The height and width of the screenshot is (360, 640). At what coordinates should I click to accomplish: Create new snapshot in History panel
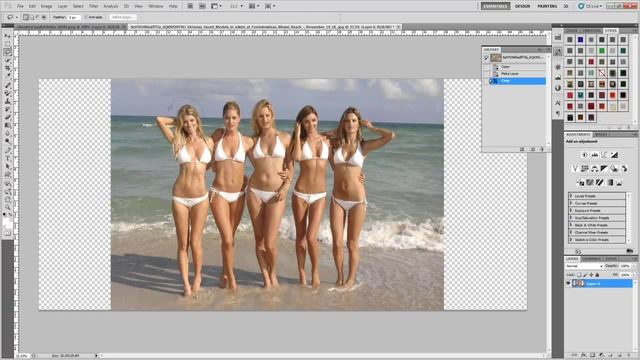pyautogui.click(x=533, y=149)
